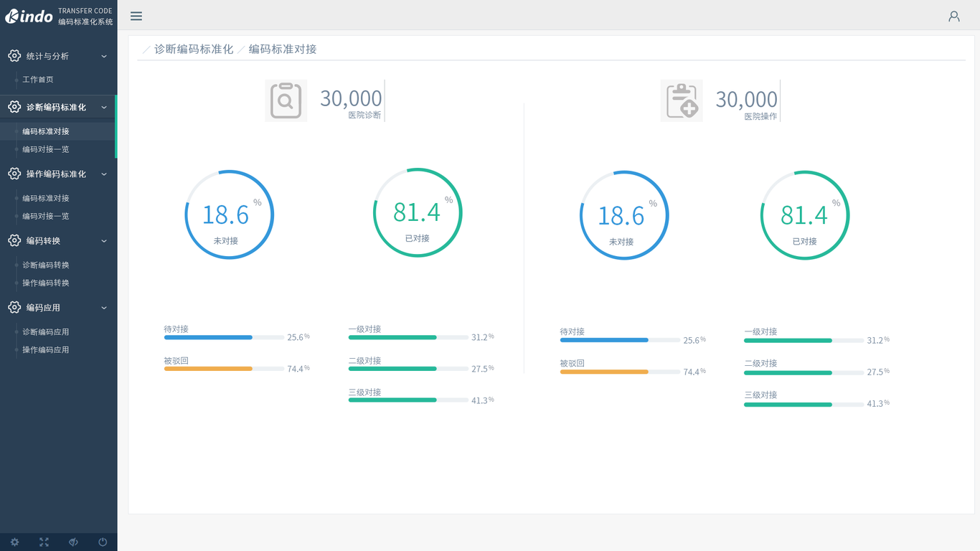Click 待对接 progress bar in 医院操作 panel
The image size is (980, 551).
(620, 340)
